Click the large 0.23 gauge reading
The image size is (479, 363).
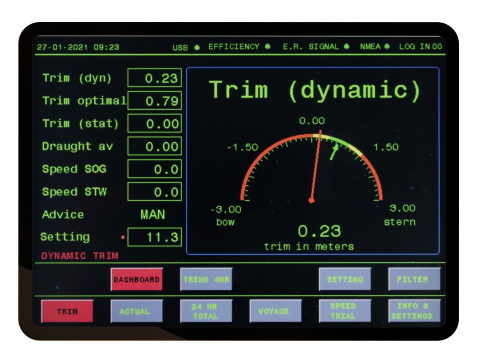(319, 231)
